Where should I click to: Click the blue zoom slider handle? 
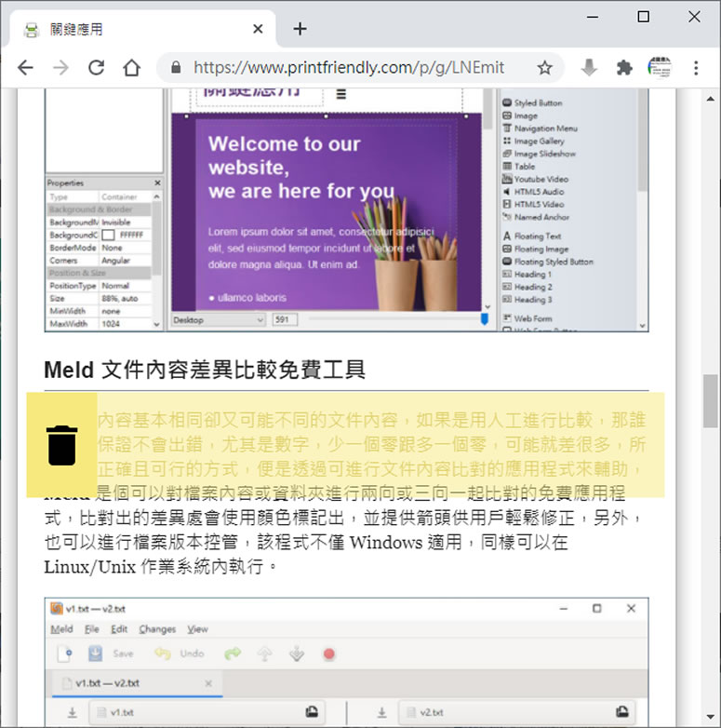pyautogui.click(x=485, y=319)
